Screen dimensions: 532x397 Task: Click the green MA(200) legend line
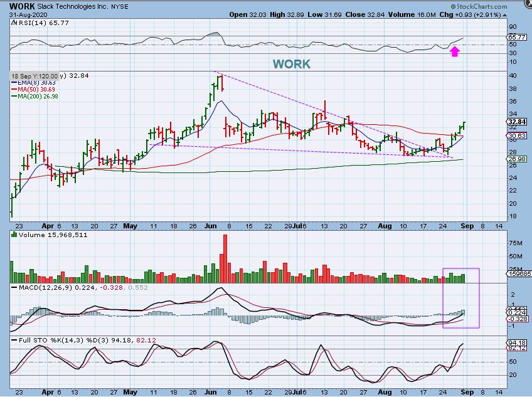click(14, 96)
